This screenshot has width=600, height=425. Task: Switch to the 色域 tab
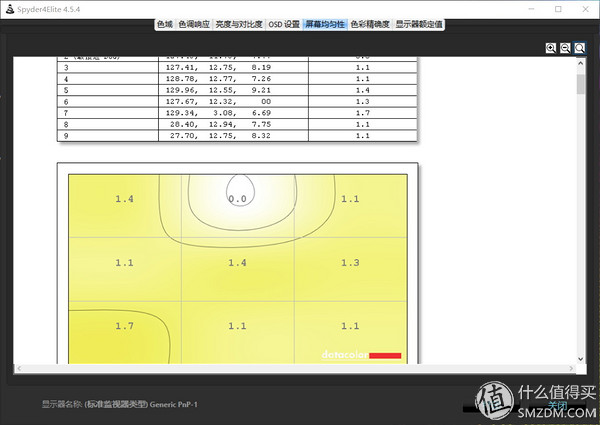pos(165,24)
